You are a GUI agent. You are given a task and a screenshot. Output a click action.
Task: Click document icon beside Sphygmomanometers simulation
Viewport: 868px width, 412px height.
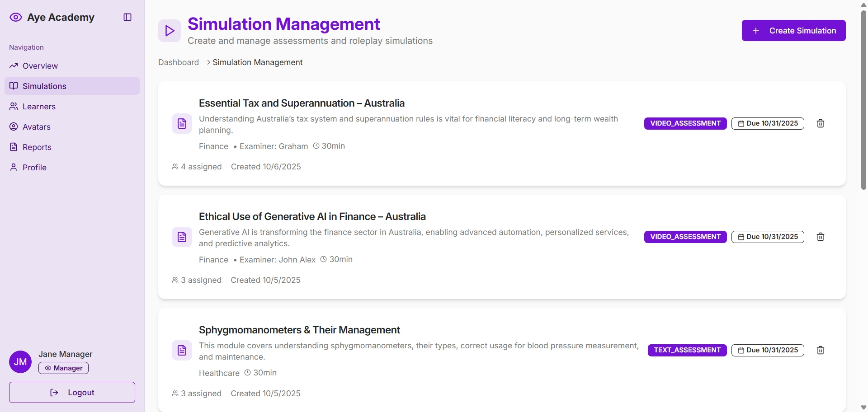click(182, 351)
